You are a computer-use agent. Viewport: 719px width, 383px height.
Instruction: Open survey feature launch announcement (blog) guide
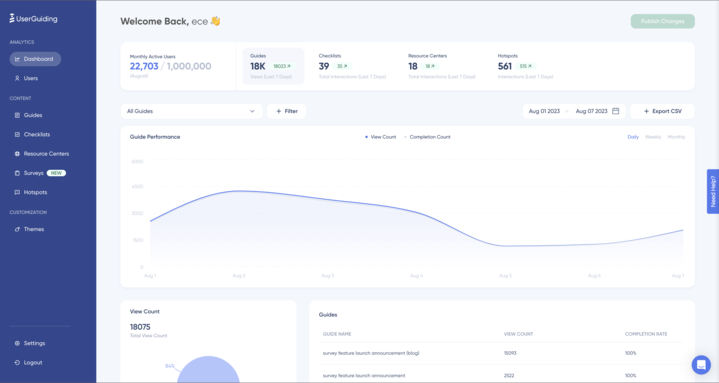coord(371,353)
